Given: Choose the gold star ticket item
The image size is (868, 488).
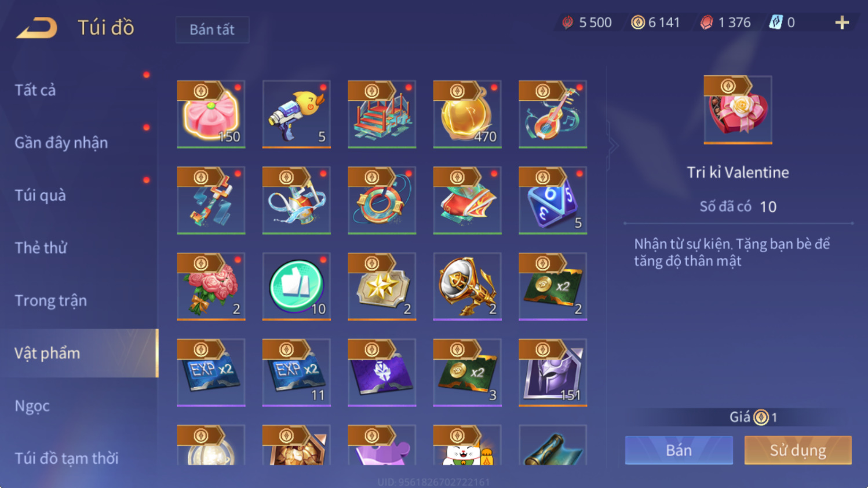Looking at the screenshot, I should pos(382,286).
